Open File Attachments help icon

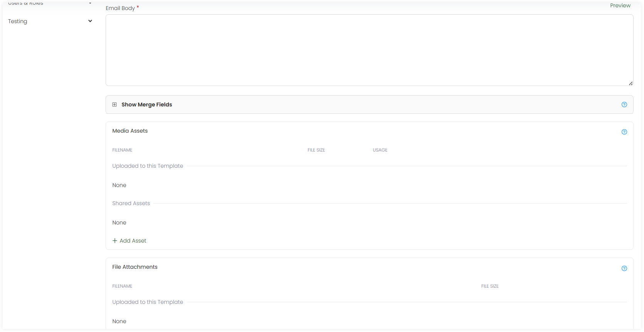pyautogui.click(x=624, y=268)
